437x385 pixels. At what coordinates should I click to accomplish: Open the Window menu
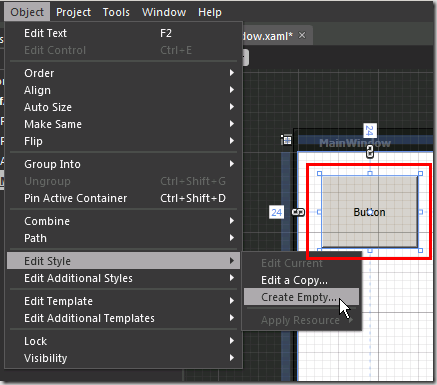(x=164, y=12)
